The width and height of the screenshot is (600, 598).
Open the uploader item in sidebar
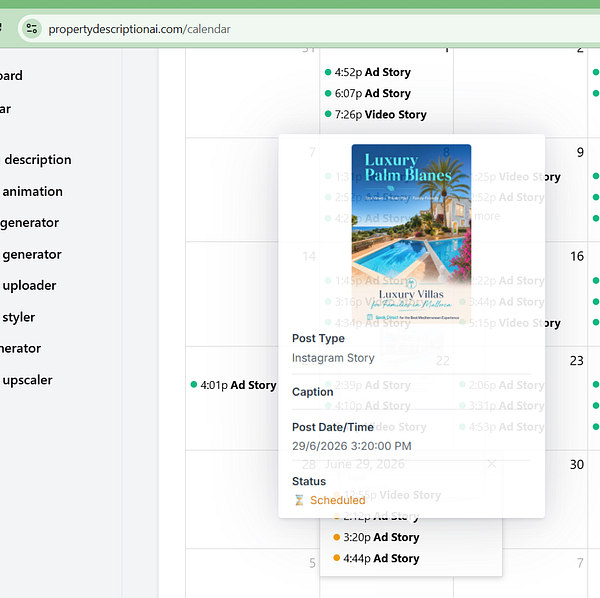tap(29, 285)
